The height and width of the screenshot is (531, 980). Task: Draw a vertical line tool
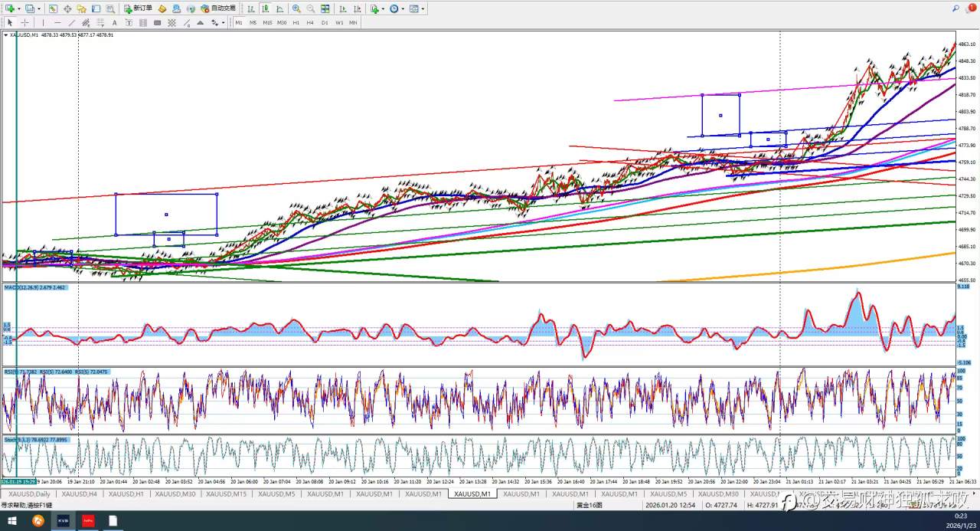click(x=43, y=22)
